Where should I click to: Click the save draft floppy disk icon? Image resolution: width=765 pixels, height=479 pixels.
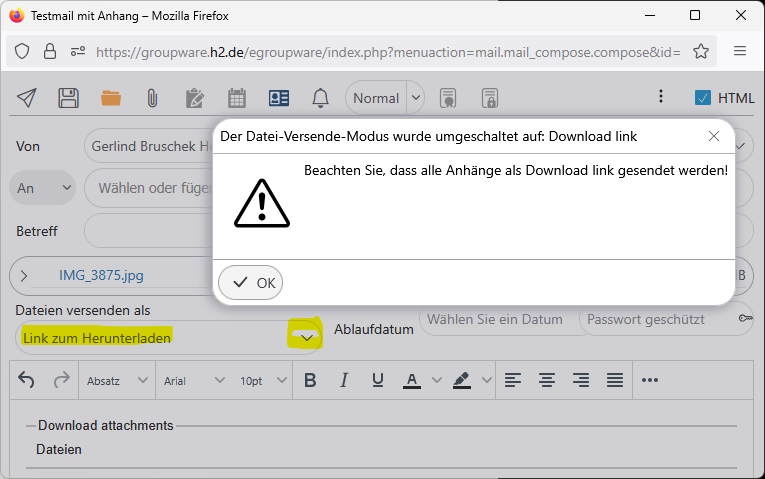[x=68, y=98]
